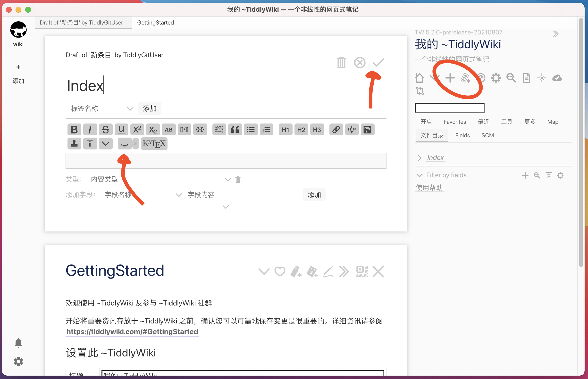Open the home tiddler with the house icon
The width and height of the screenshot is (588, 379).
click(x=419, y=78)
